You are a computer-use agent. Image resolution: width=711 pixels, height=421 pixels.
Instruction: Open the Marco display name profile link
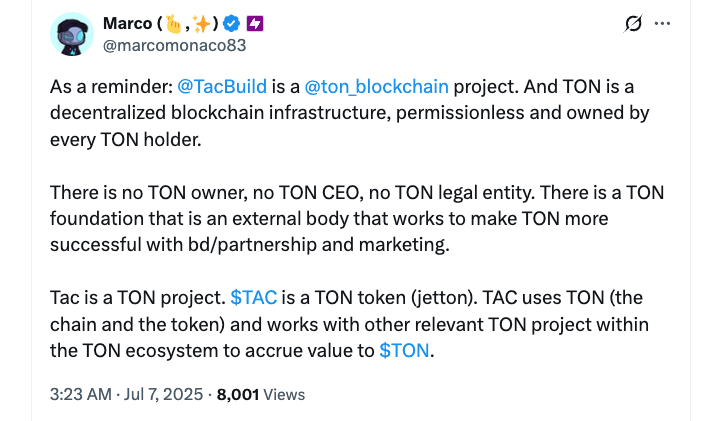coord(123,23)
